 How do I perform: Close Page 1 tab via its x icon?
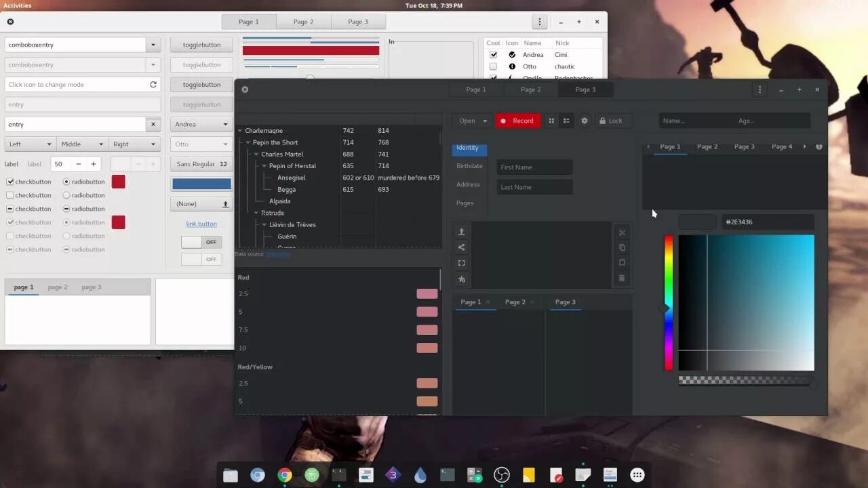pos(488,302)
